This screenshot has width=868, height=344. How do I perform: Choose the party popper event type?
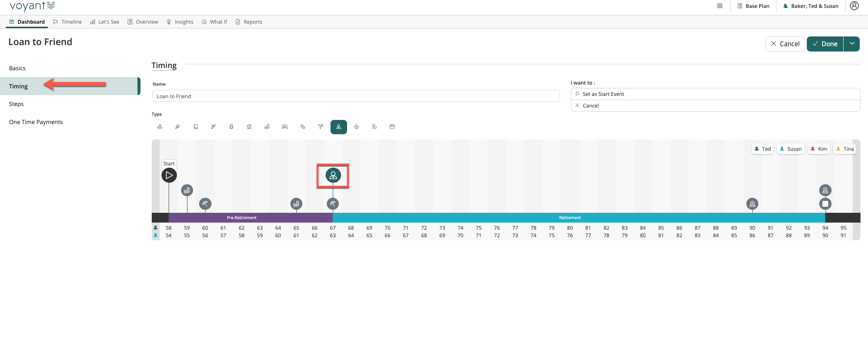pos(178,127)
